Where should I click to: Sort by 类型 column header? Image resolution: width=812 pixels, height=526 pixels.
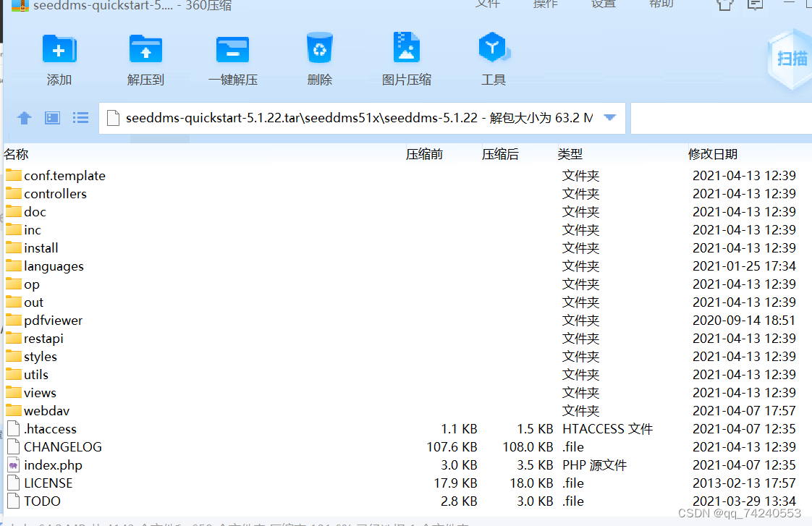pyautogui.click(x=570, y=154)
